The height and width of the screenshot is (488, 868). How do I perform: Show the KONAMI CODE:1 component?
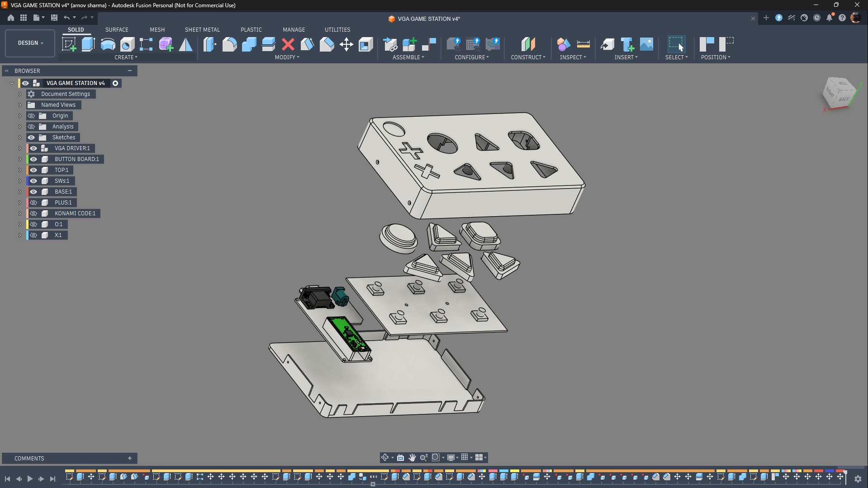coord(33,213)
